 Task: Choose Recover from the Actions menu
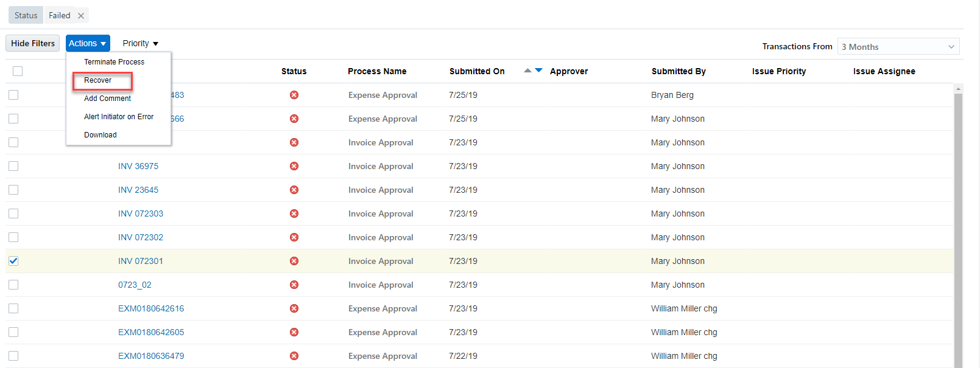[98, 80]
